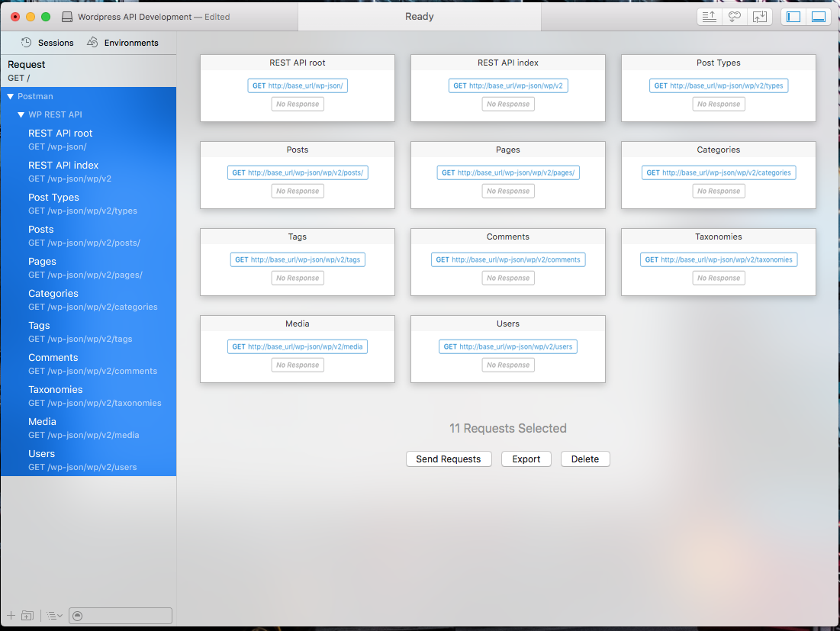Open the sort options list dropdown
This screenshot has width=840, height=631.
(54, 616)
